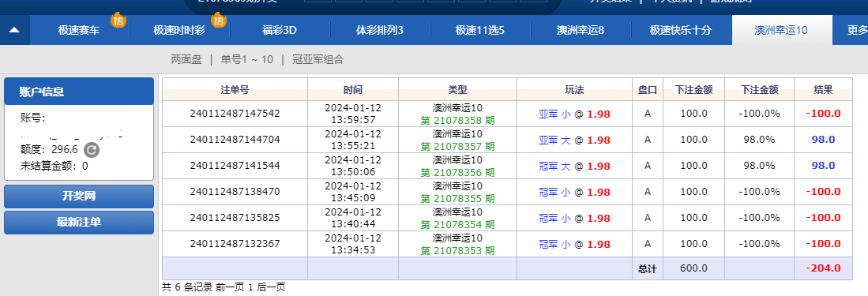Image resolution: width=868 pixels, height=296 pixels.
Task: Select the 福彩3D tab
Action: (x=280, y=30)
